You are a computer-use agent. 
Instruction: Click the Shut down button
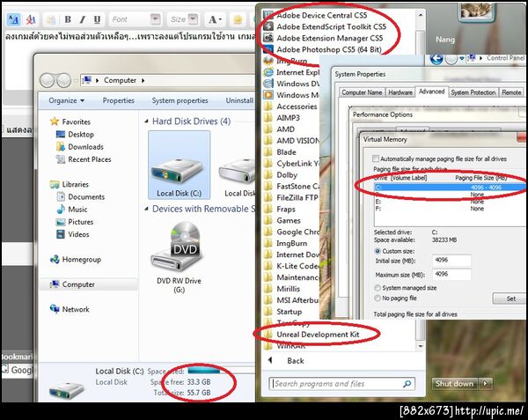[x=455, y=384]
